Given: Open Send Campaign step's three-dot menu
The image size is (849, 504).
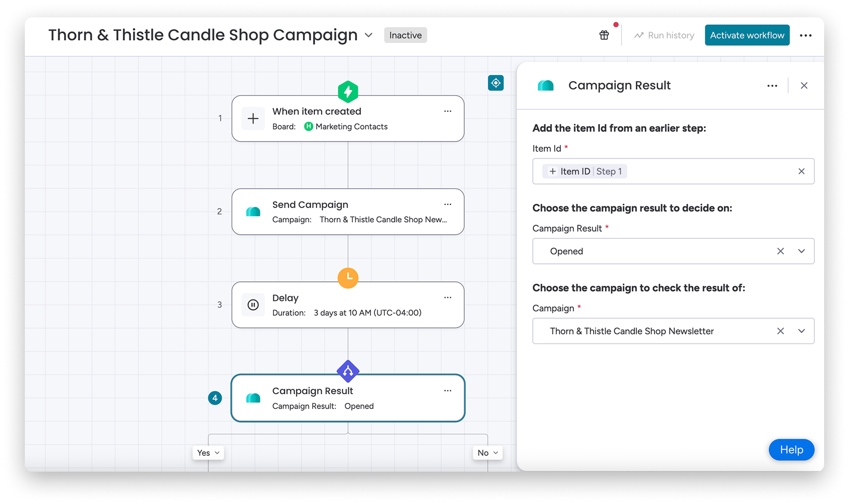Looking at the screenshot, I should tap(447, 204).
